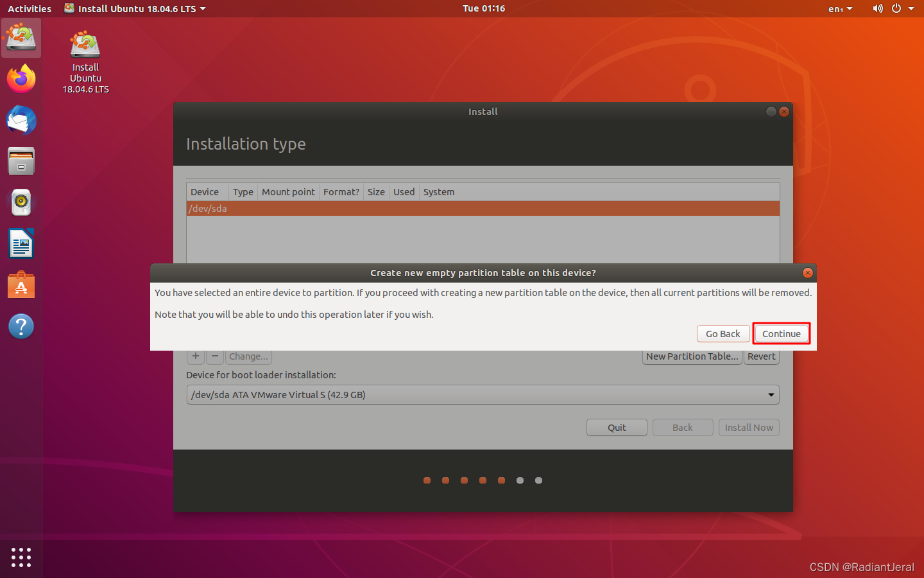Open the boot loader device dropdown
Viewport: 924px width, 578px height.
pos(483,395)
